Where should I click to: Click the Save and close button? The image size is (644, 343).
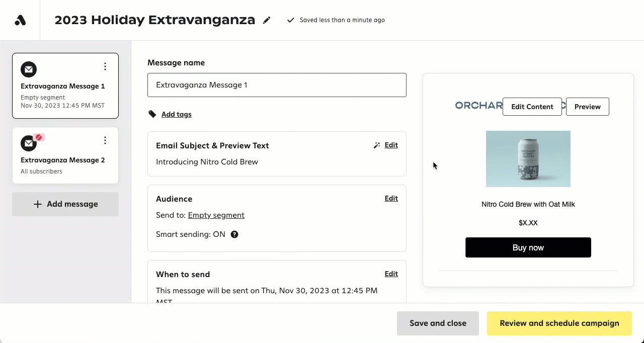pos(438,323)
